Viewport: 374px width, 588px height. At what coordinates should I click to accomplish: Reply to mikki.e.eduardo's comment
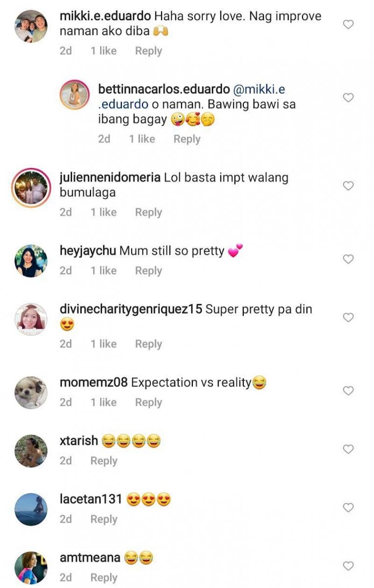coord(148,51)
